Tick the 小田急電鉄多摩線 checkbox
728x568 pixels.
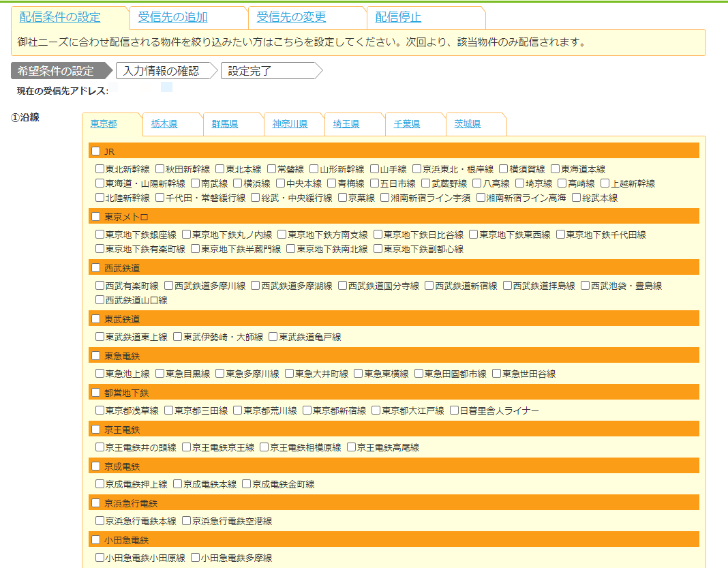pyautogui.click(x=196, y=557)
